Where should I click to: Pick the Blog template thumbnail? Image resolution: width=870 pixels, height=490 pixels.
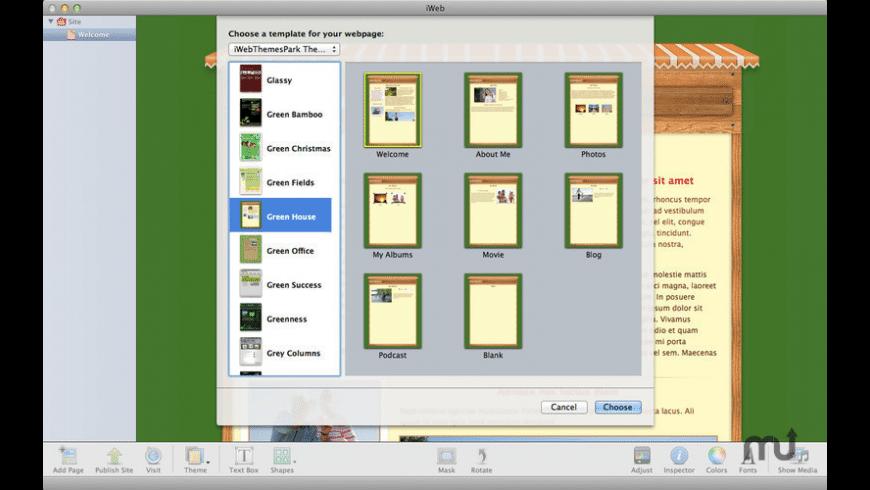click(593, 210)
